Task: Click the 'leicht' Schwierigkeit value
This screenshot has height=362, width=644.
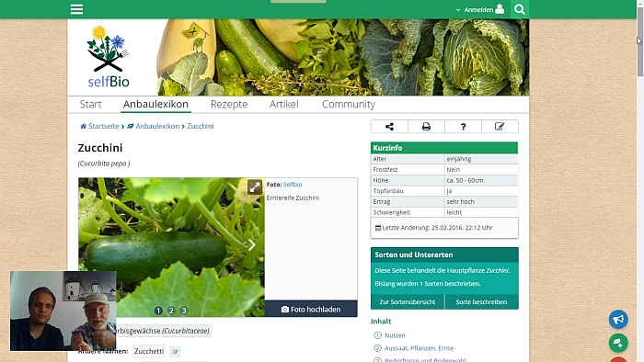Action: coord(454,212)
